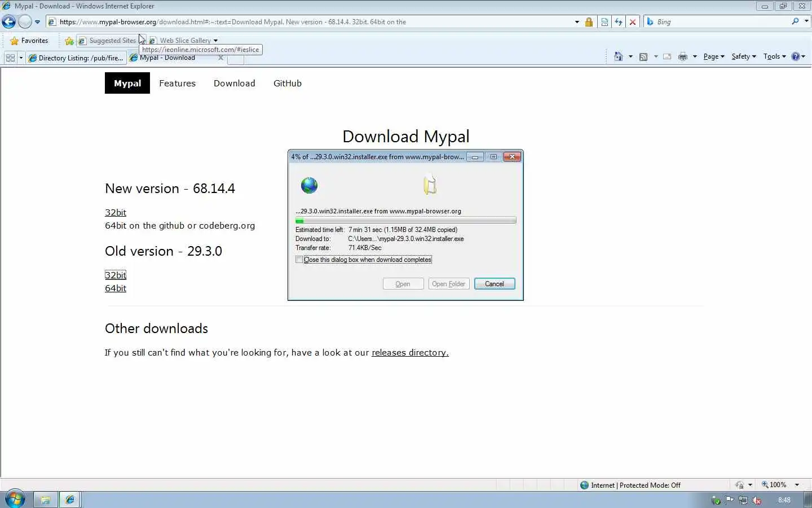The image size is (812, 508).
Task: Click the Transfer rate 71.4KB/Sec text
Action: (365, 248)
